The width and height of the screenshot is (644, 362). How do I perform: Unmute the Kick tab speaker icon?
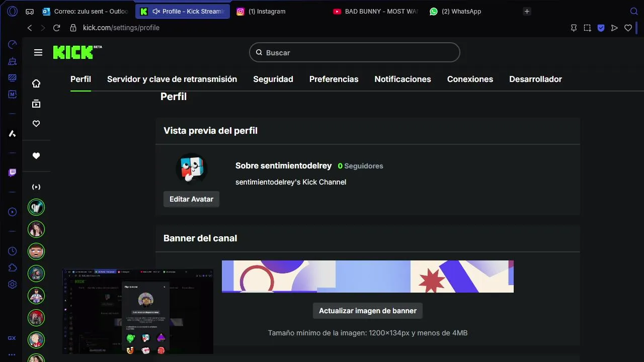156,11
